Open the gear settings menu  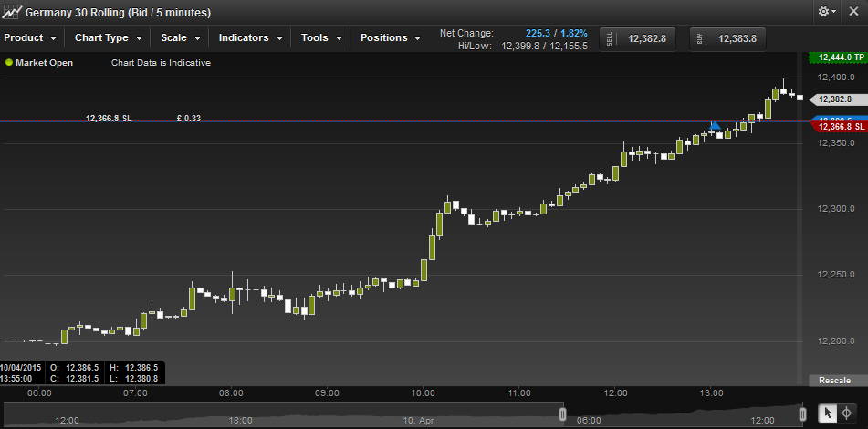(826, 12)
